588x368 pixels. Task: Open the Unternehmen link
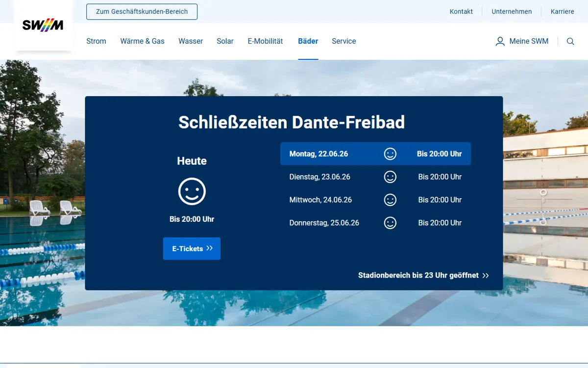512,12
